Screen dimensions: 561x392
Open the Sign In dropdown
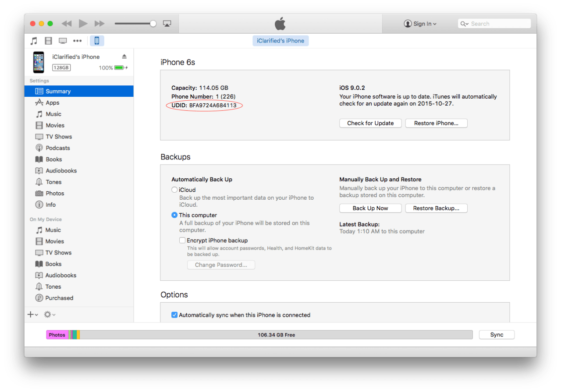click(420, 24)
